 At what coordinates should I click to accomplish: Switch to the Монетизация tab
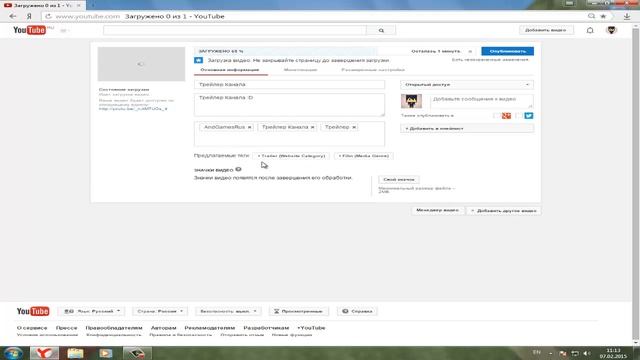click(300, 70)
